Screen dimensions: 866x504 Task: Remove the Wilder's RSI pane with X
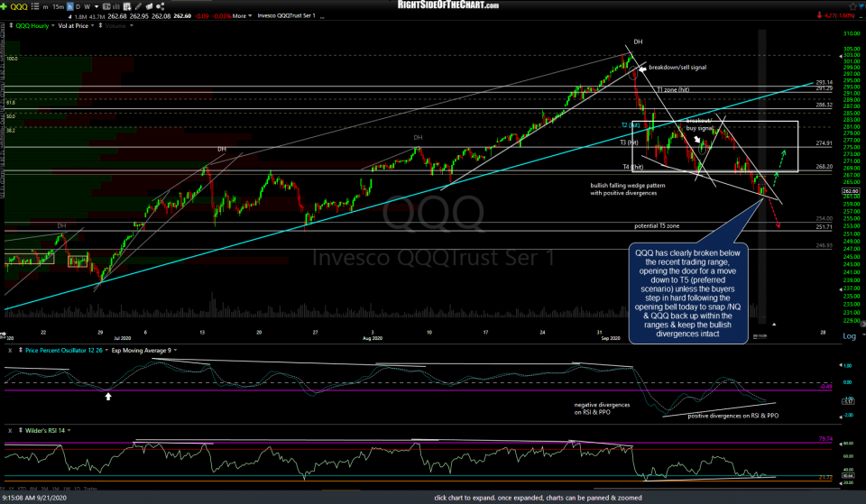pyautogui.click(x=10, y=431)
